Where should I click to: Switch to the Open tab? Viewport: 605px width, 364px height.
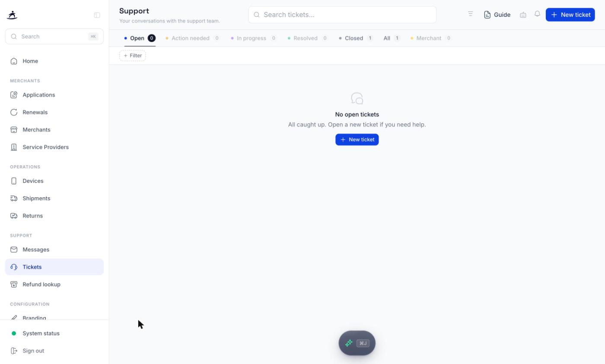click(x=140, y=38)
